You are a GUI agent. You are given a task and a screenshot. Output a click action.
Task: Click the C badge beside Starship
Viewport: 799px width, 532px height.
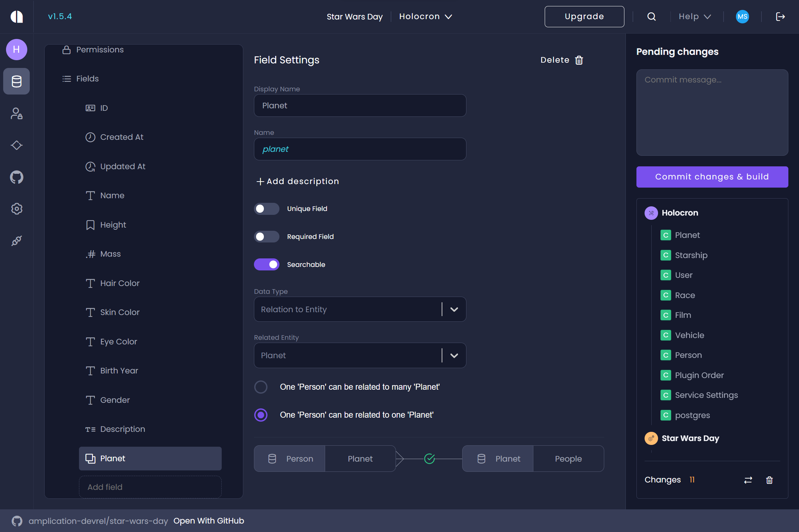(665, 255)
